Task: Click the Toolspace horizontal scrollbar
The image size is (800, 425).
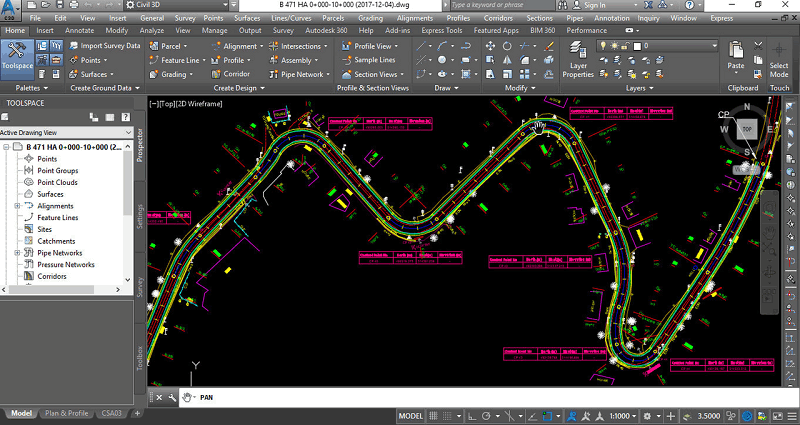Action: pyautogui.click(x=51, y=289)
